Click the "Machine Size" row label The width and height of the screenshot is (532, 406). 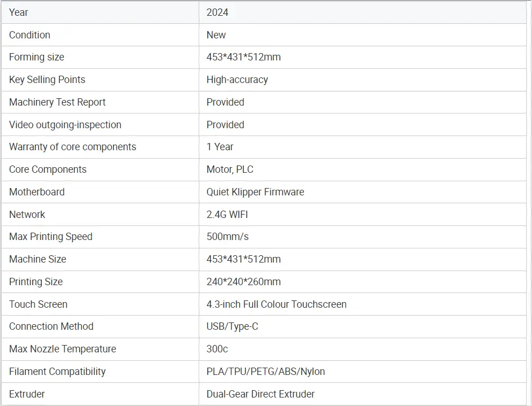tap(37, 259)
